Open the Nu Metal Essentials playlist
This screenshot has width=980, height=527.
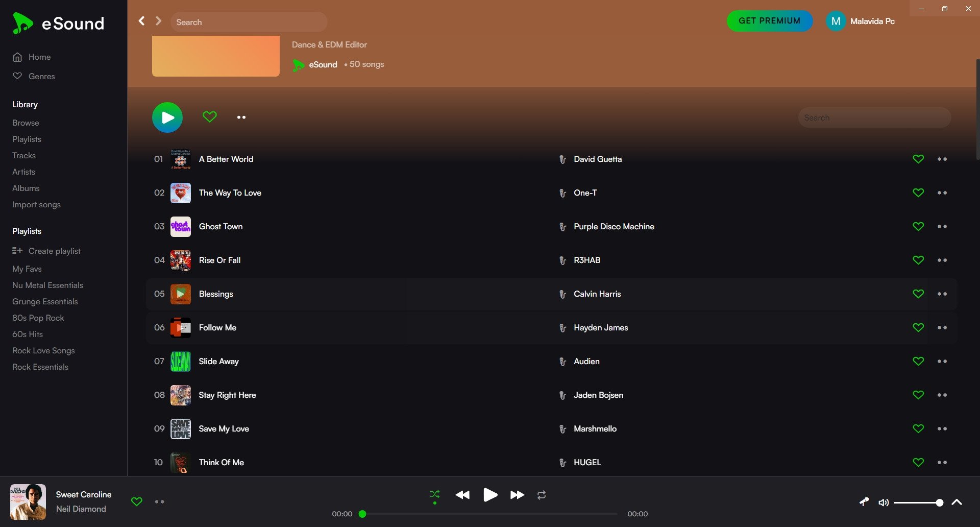click(47, 285)
